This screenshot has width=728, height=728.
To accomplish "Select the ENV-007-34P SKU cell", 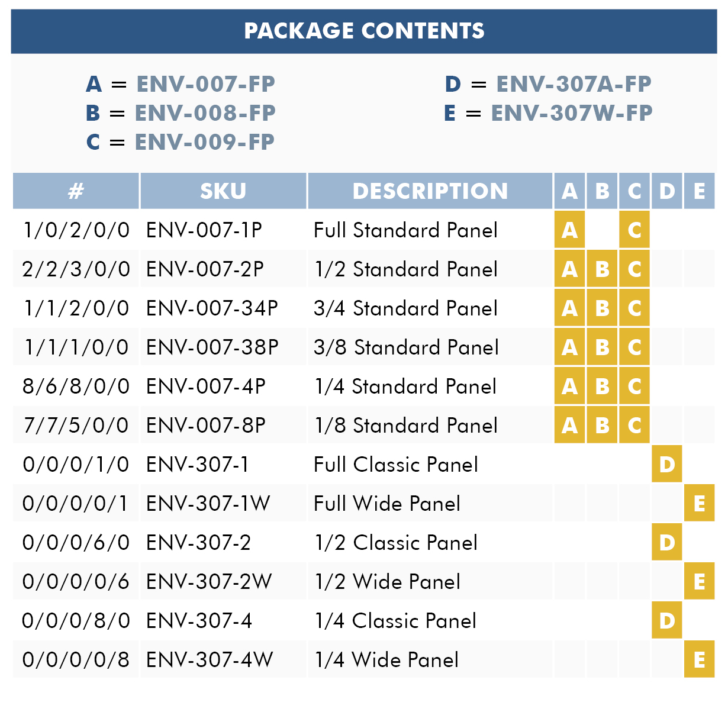I will pyautogui.click(x=223, y=308).
